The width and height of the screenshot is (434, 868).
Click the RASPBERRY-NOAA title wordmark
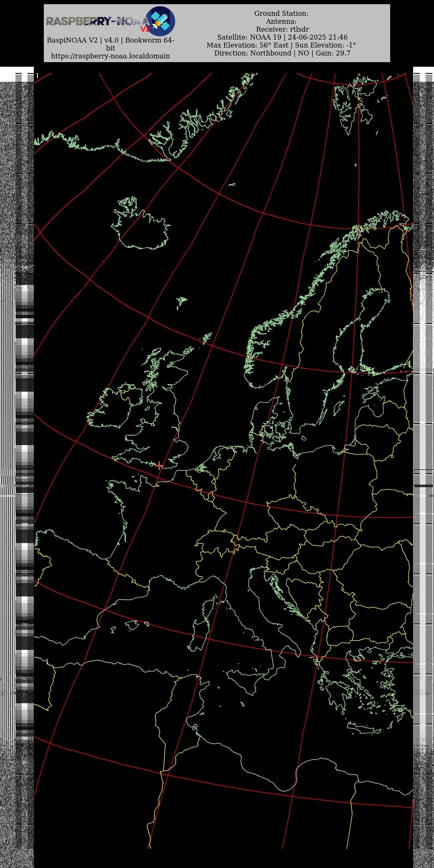pyautogui.click(x=97, y=21)
